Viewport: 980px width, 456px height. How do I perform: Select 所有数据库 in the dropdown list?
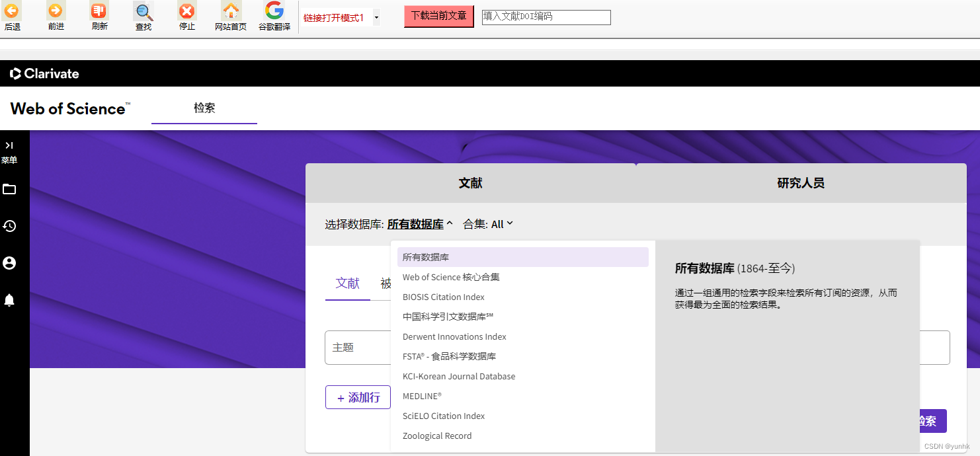(523, 257)
